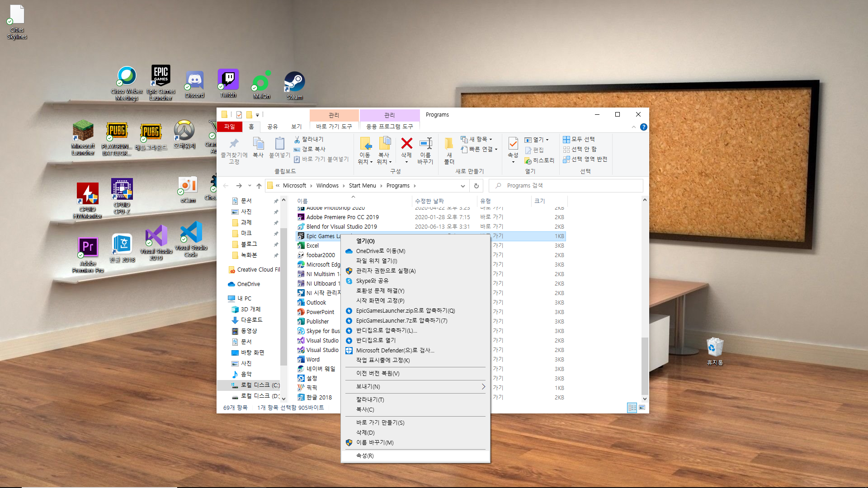
Task: Open the Quick Access Toolbar customize dropdown
Action: pyautogui.click(x=257, y=115)
